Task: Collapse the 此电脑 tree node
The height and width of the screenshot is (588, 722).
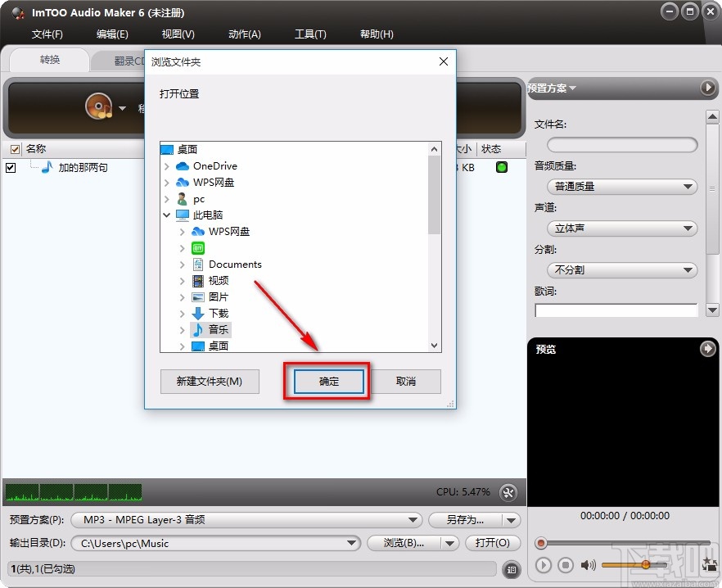Action: pyautogui.click(x=168, y=215)
